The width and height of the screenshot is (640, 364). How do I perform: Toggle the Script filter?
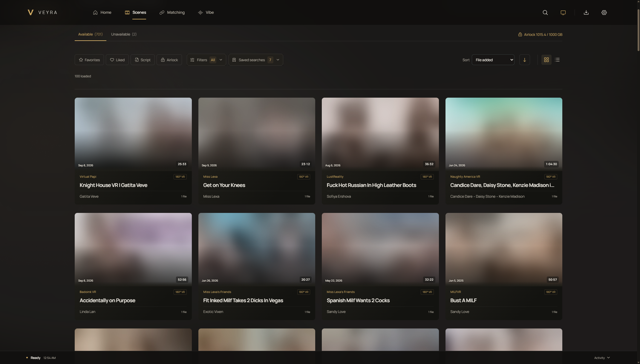[143, 60]
